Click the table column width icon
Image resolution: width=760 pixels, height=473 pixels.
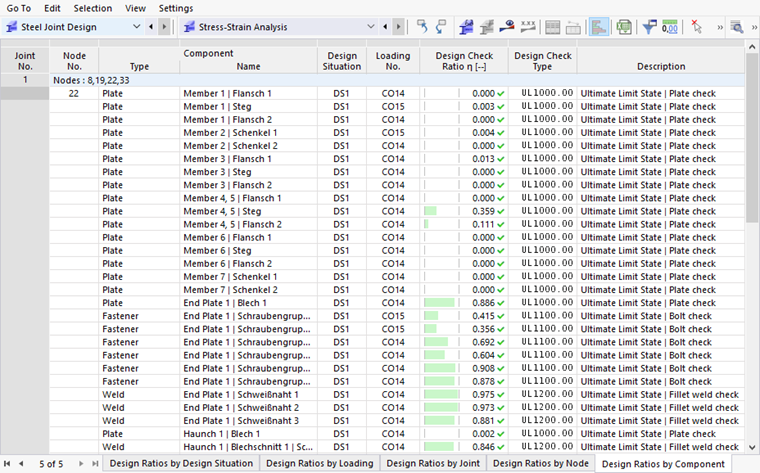pyautogui.click(x=573, y=27)
